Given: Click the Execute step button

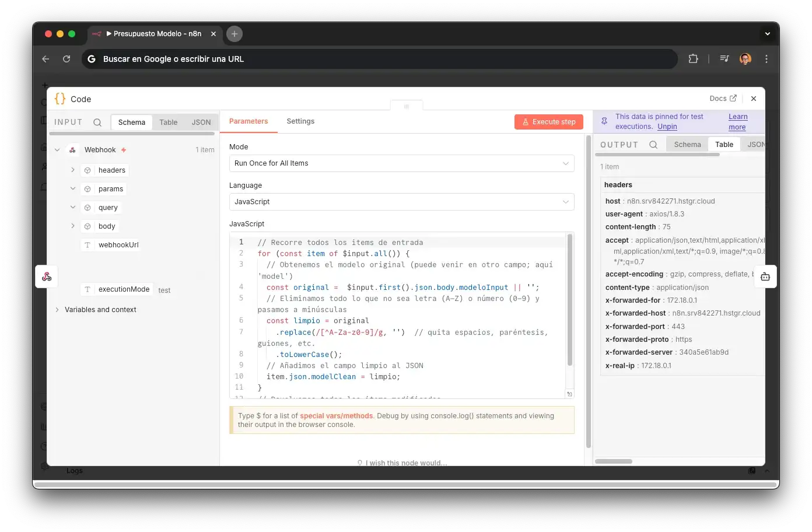Looking at the screenshot, I should click(548, 122).
